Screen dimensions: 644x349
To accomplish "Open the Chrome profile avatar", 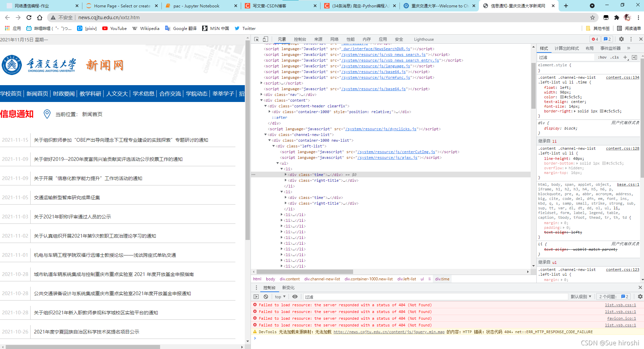I will (x=627, y=18).
